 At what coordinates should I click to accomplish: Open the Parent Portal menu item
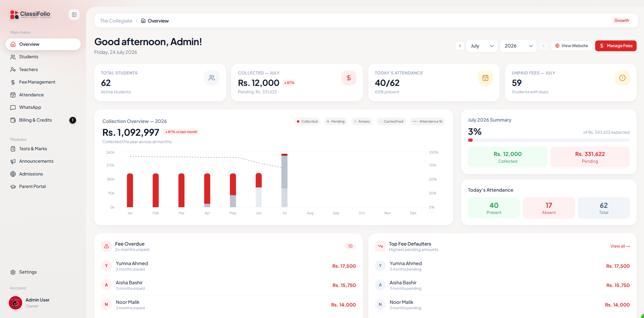tap(43, 187)
